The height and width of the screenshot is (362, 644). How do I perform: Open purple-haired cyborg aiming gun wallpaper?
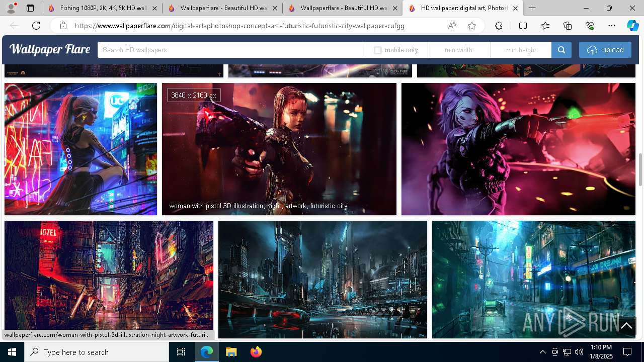tap(518, 149)
